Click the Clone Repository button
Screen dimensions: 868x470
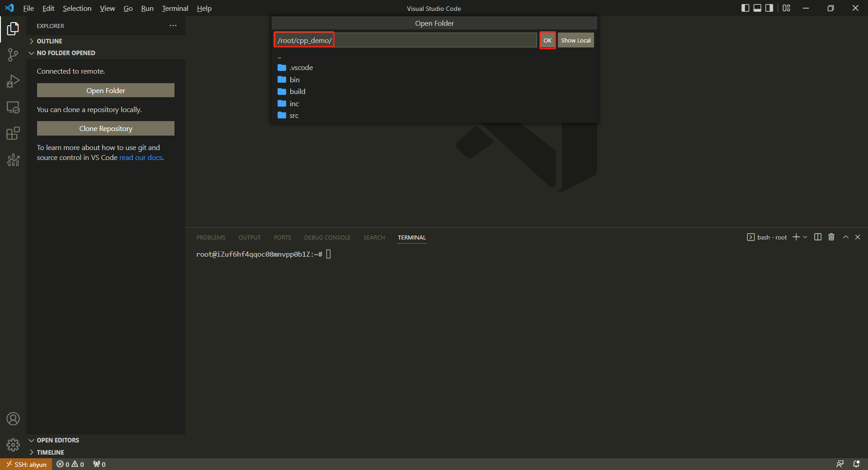106,128
